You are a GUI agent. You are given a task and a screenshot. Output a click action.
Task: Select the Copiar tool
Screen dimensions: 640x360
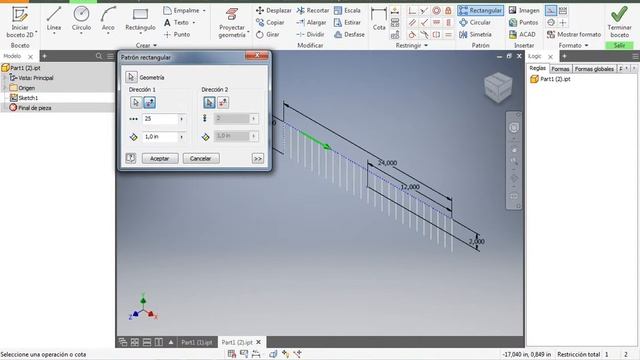[270, 22]
